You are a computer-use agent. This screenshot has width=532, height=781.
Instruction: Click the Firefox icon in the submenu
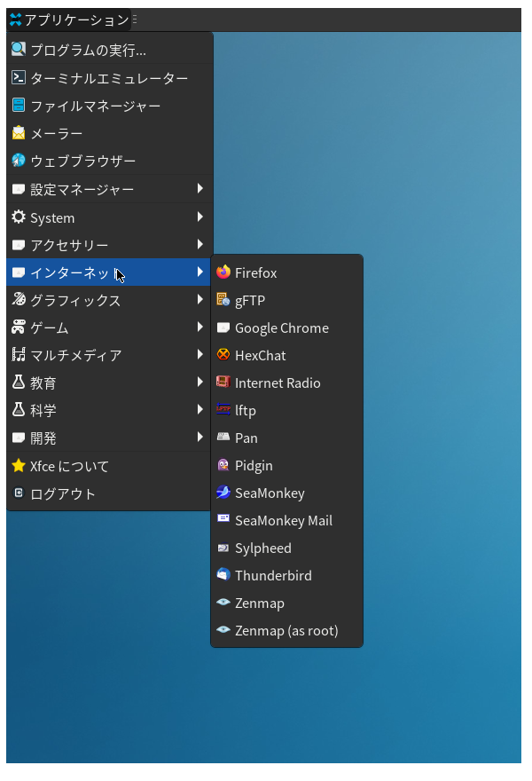[x=223, y=272]
